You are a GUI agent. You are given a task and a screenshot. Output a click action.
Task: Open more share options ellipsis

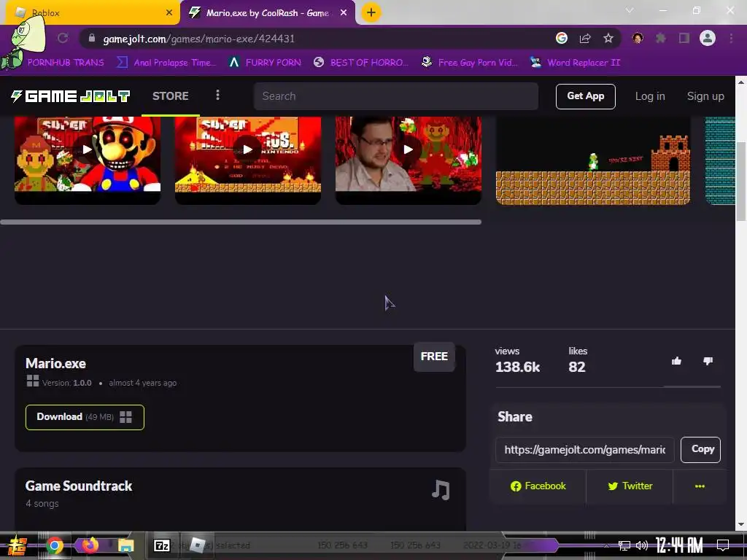click(x=700, y=486)
